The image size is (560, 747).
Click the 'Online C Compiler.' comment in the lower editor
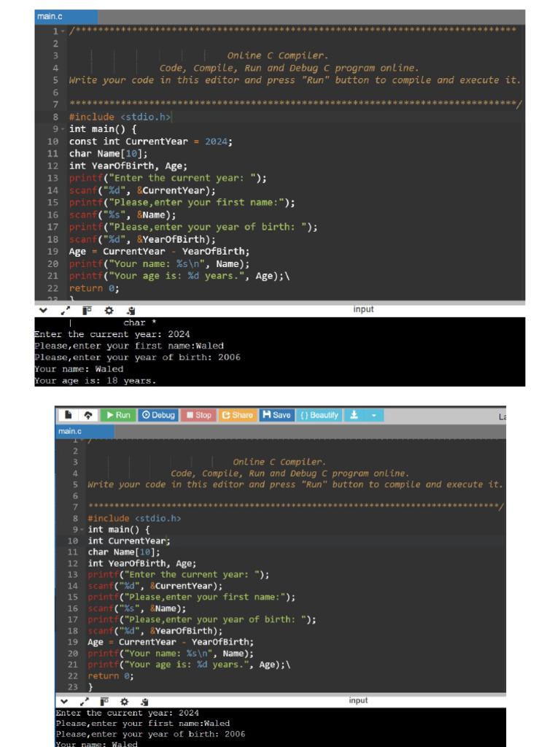[x=279, y=462]
